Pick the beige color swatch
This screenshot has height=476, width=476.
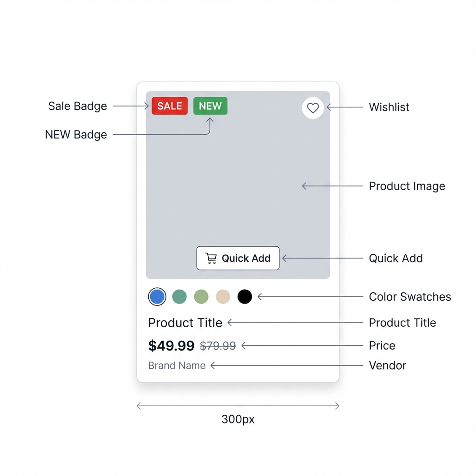pos(223,297)
